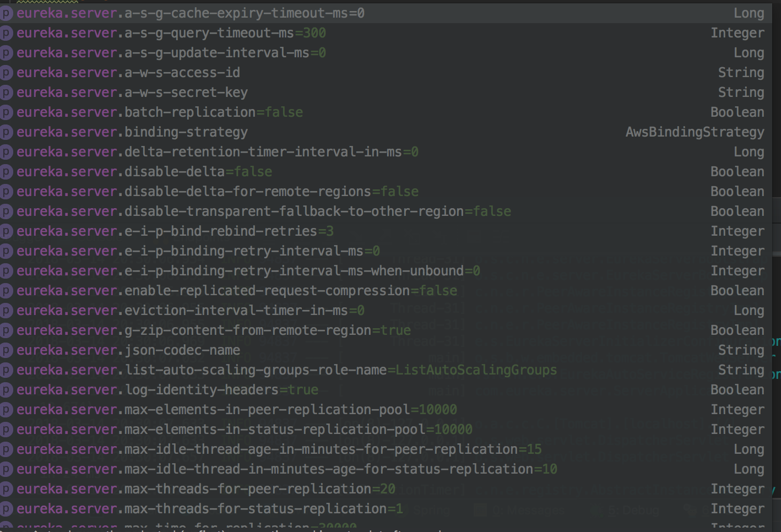Click the AwsBindingStrategy type label
This screenshot has height=532, width=781.
tap(694, 132)
